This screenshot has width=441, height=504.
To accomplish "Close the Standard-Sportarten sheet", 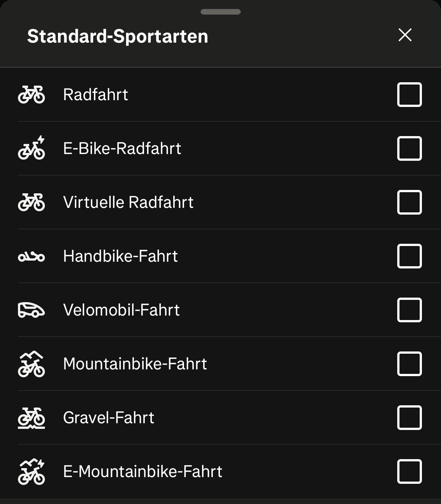I will pos(405,35).
